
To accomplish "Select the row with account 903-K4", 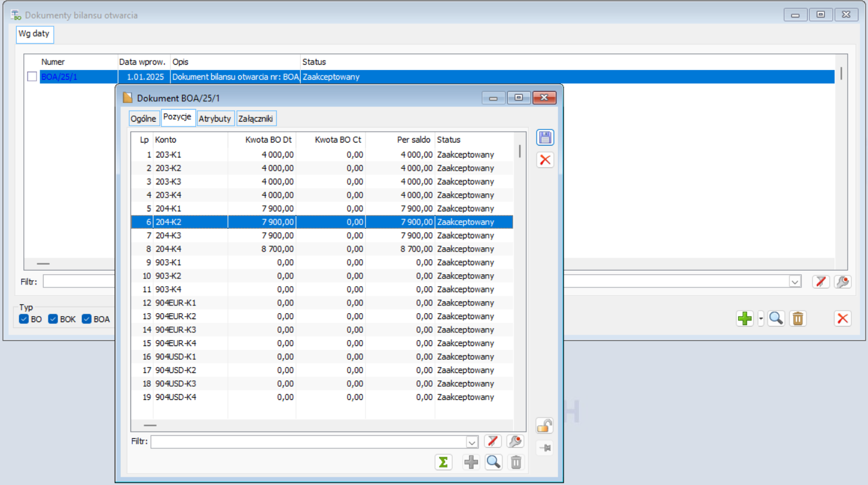I will point(322,289).
